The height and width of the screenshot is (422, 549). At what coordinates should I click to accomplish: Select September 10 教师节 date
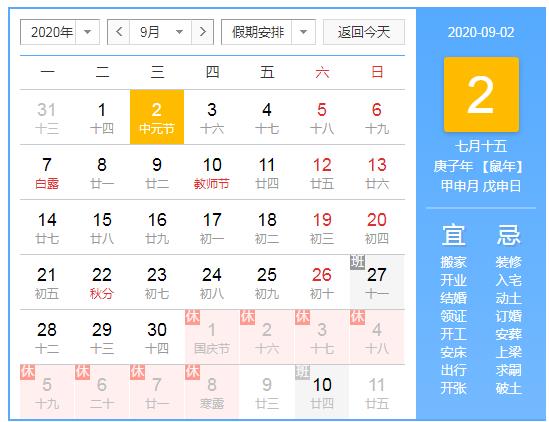click(x=212, y=172)
